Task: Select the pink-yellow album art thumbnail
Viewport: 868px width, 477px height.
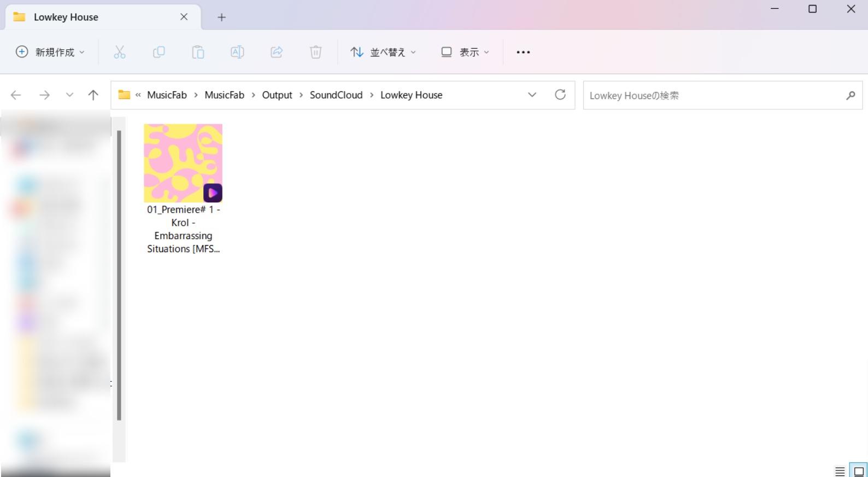Action: pos(183,163)
